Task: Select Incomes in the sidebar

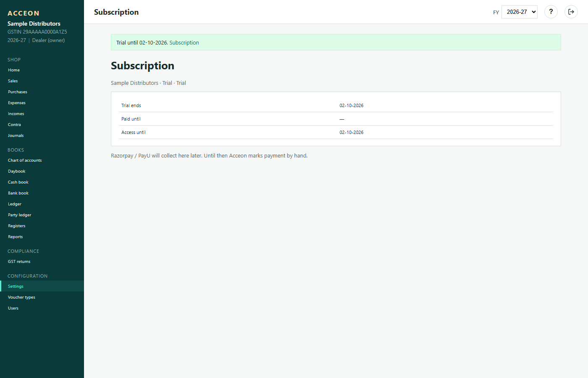Action: click(x=42, y=114)
